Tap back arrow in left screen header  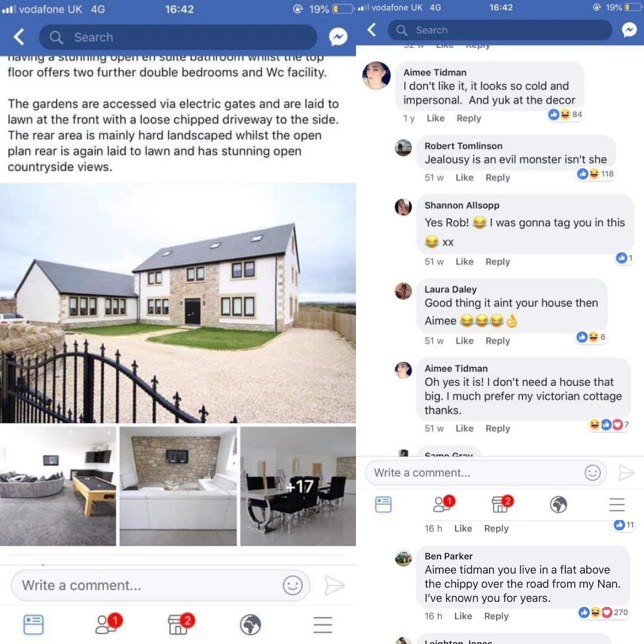pyautogui.click(x=18, y=37)
